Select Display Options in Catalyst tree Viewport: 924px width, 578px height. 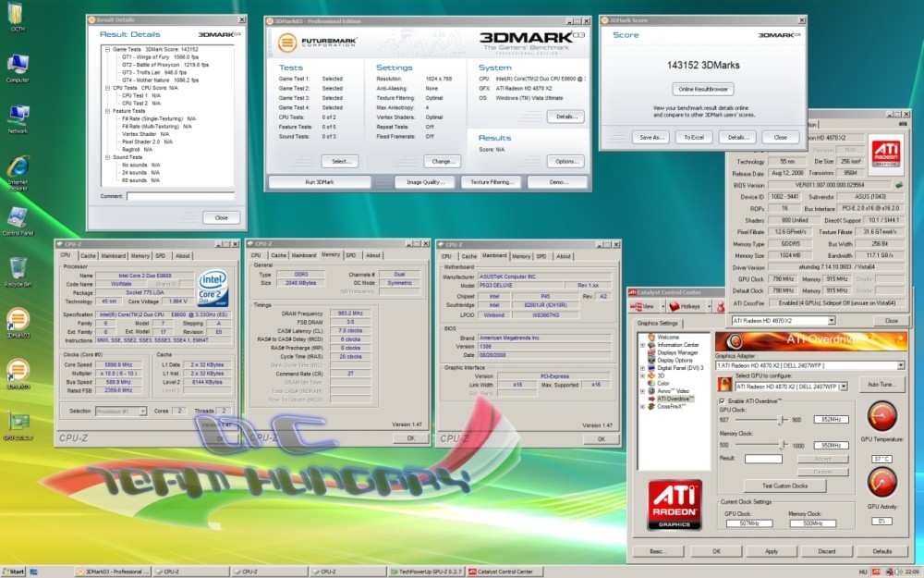click(675, 361)
